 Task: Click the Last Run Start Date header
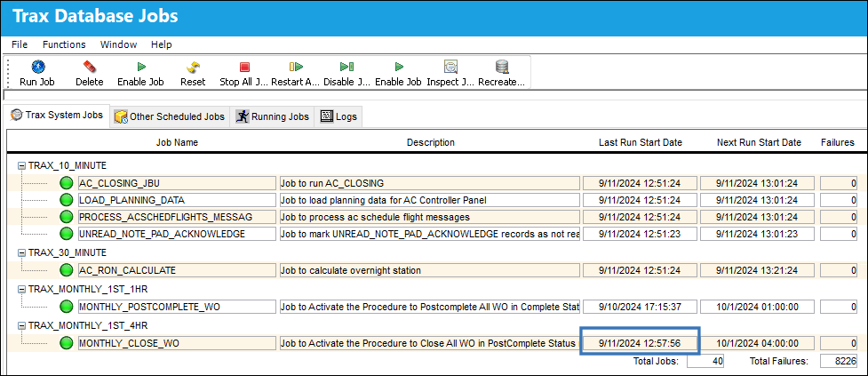(x=641, y=142)
